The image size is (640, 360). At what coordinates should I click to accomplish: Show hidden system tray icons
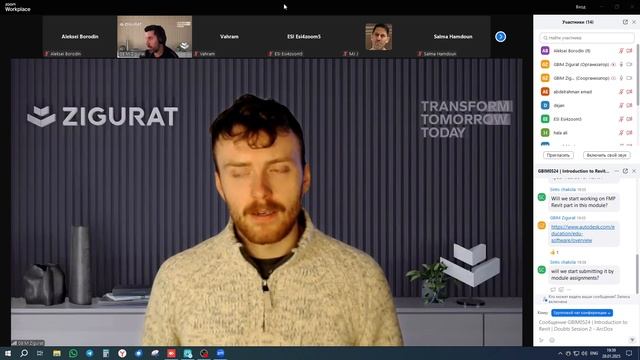[x=560, y=353]
